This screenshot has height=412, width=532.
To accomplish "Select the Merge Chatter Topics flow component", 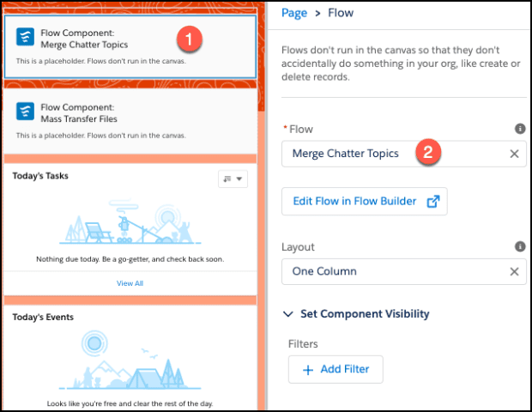I will 130,47.
